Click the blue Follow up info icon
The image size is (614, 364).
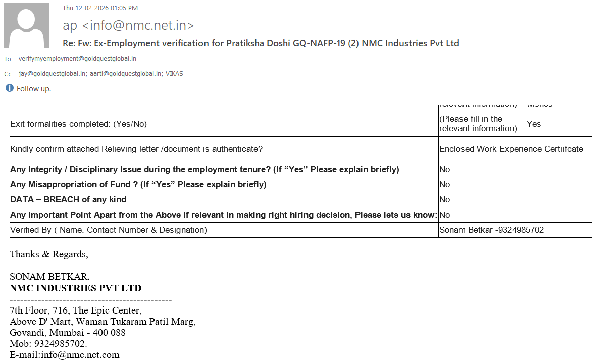(10, 88)
